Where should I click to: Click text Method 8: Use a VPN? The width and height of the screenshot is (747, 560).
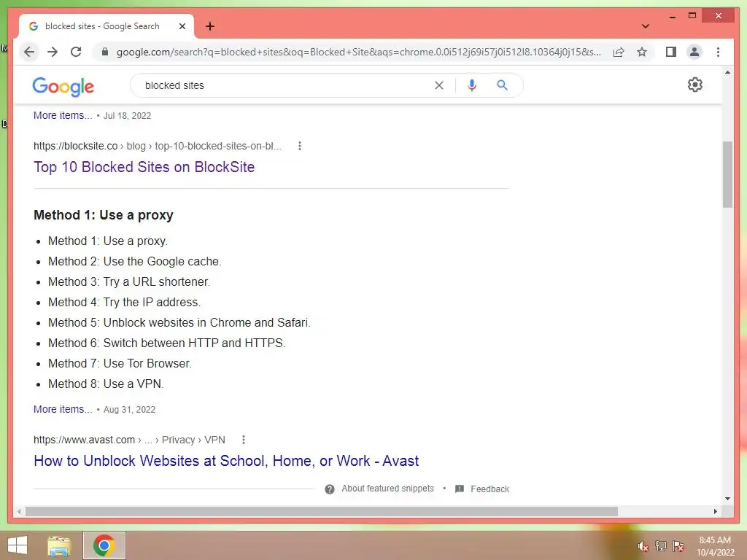pos(106,384)
